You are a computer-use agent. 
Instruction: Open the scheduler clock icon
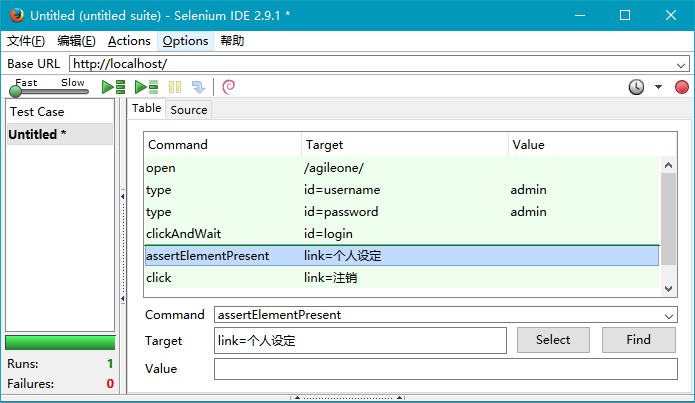[x=636, y=87]
